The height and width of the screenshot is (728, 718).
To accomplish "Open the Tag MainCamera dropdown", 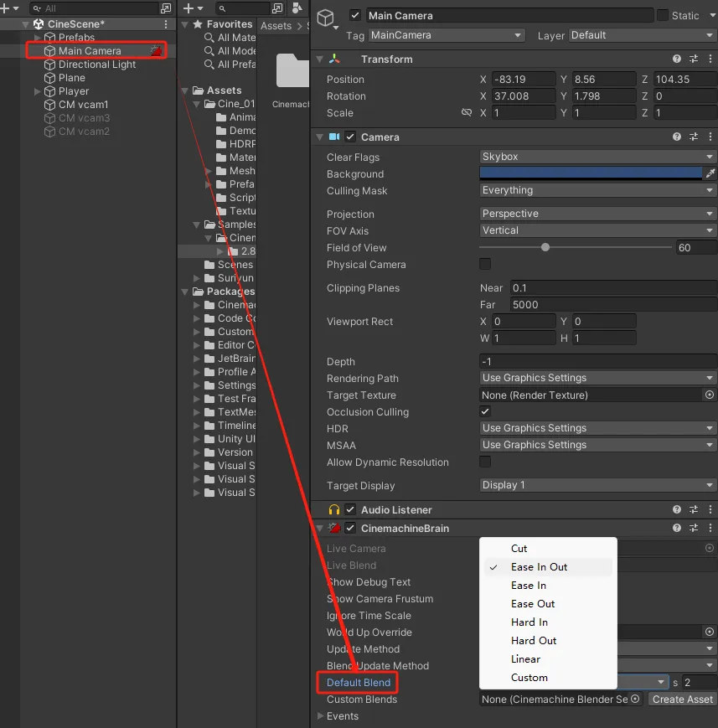I will coord(447,35).
